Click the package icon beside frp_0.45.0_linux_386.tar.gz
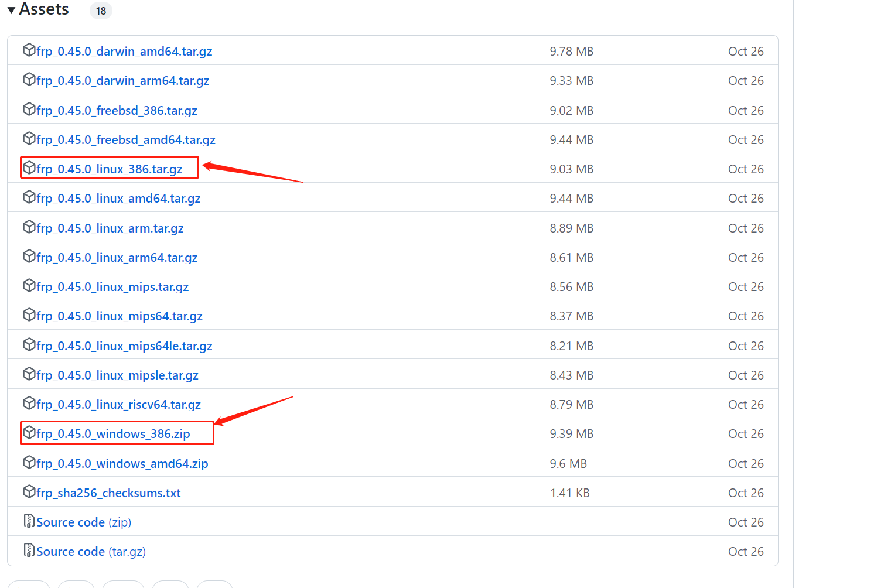Screen dimensions: 874x588 [29, 167]
